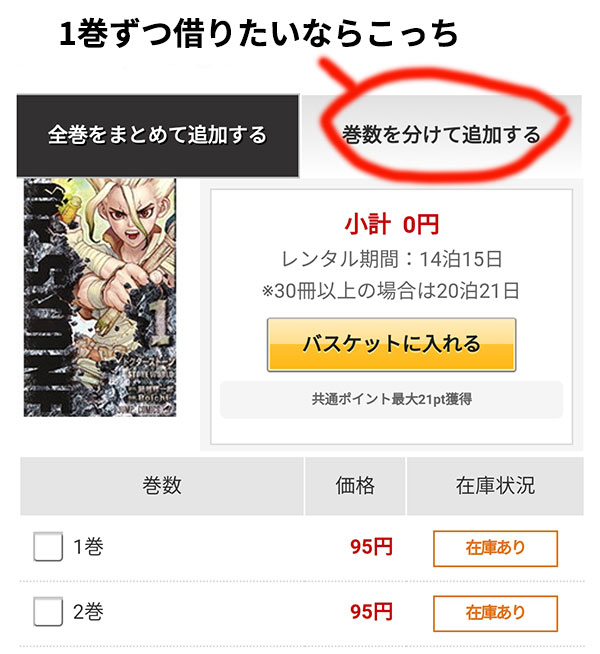Open the Dr. Stone volume 1 cover
Screen dimensions: 600x654
point(100,297)
